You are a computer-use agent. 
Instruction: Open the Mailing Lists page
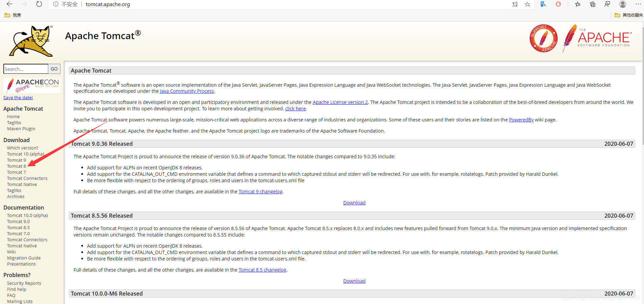pyautogui.click(x=20, y=302)
